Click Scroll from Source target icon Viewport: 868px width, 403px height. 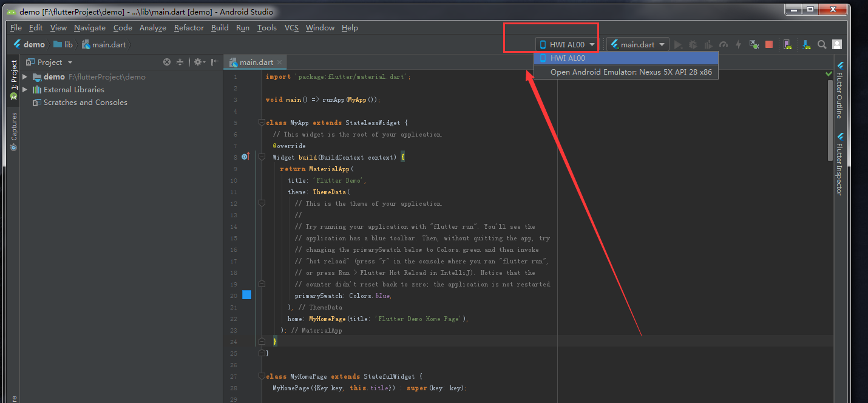click(x=167, y=62)
